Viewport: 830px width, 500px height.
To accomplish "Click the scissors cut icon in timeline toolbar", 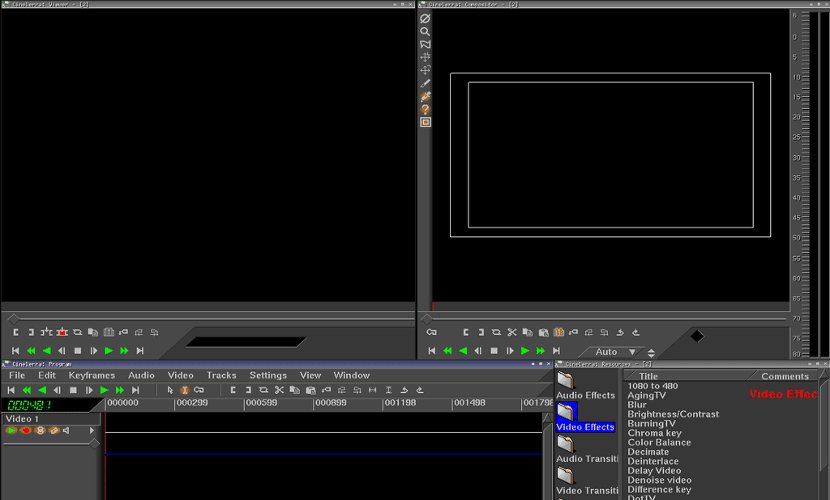I will coord(280,390).
